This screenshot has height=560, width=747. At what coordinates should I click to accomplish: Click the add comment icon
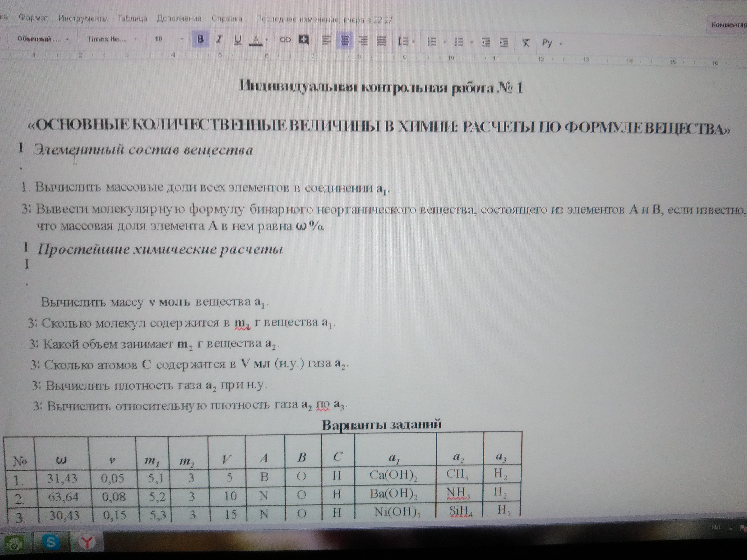click(304, 40)
